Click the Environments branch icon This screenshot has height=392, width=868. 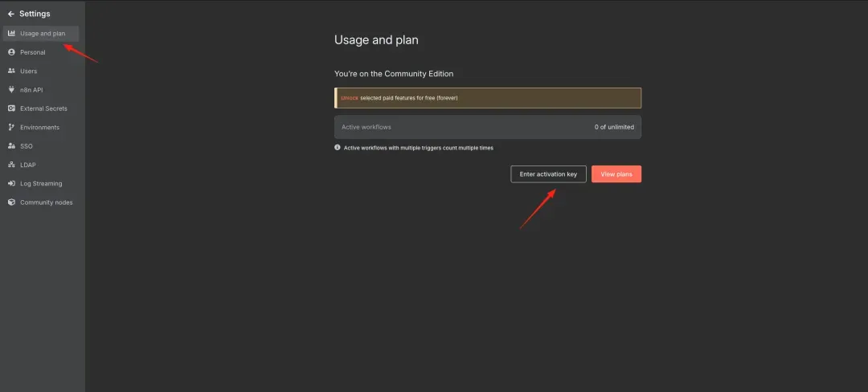[11, 127]
